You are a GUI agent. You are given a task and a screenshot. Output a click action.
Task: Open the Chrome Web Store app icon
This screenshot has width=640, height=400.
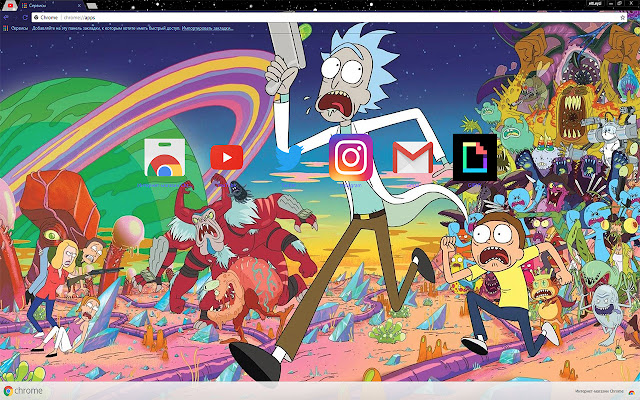pyautogui.click(x=164, y=158)
